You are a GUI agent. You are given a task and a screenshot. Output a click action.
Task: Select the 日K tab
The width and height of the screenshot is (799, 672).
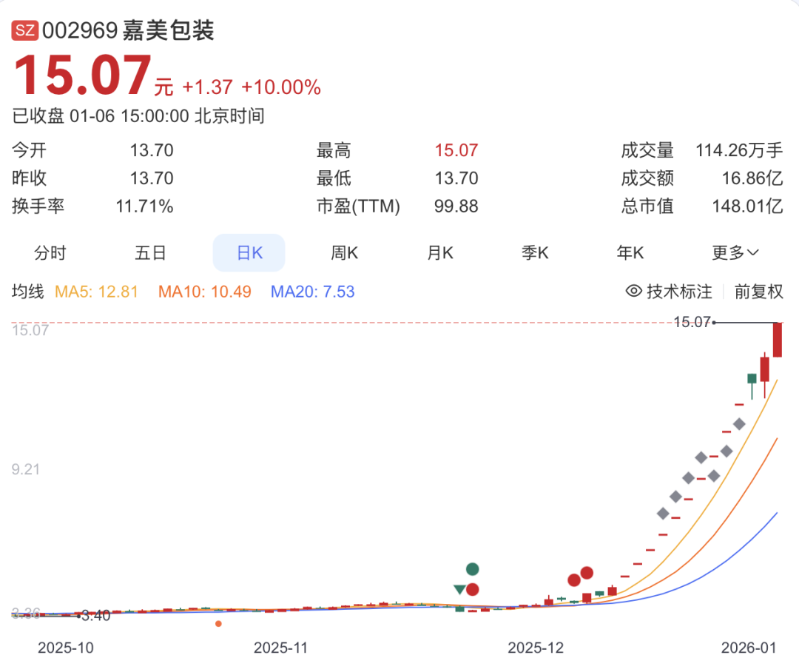(248, 252)
